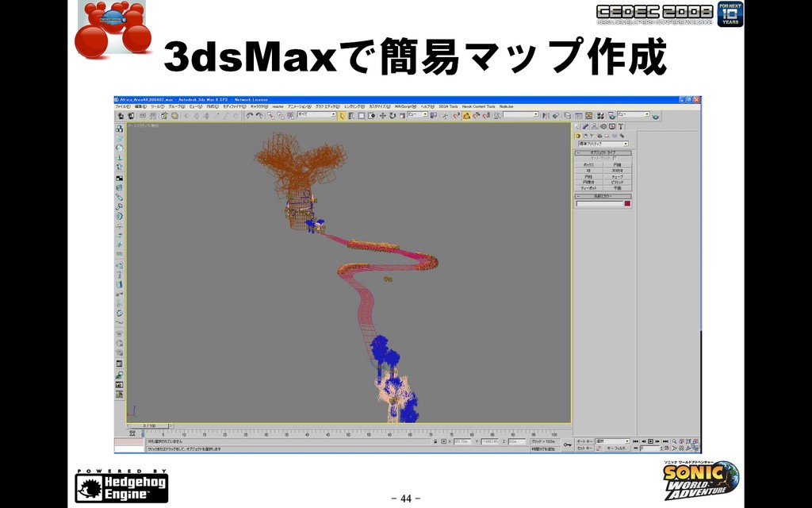The image size is (812, 508).
Task: Click the red object color swatch
Action: [x=627, y=204]
